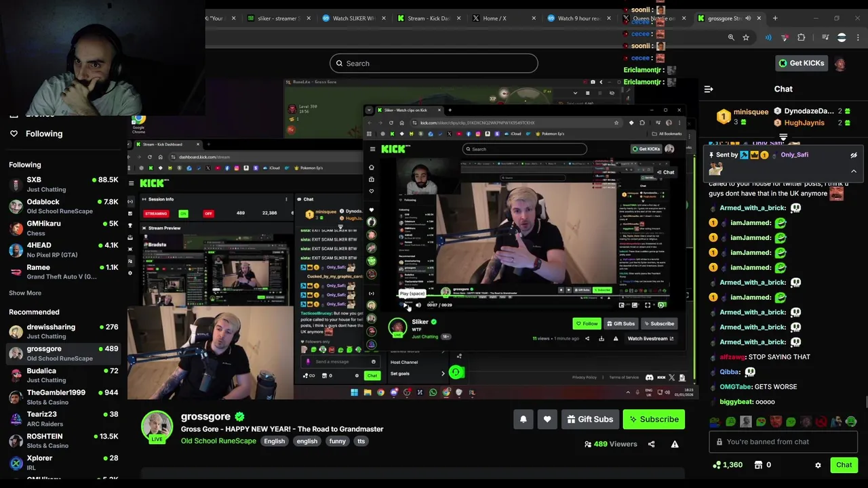
Task: Open browser media control icon
Action: tap(825, 37)
